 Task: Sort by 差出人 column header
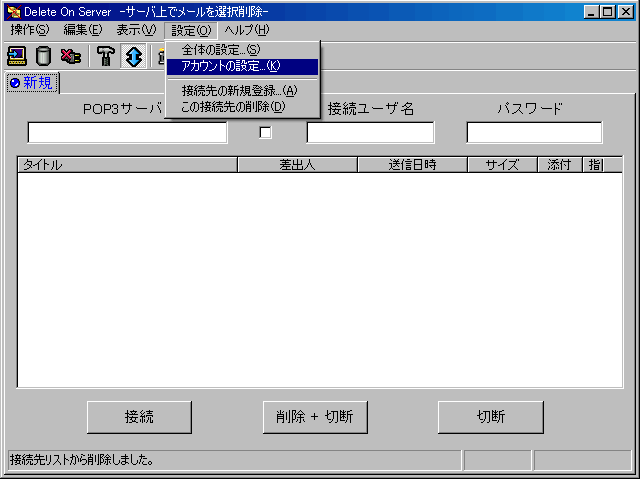[297, 165]
